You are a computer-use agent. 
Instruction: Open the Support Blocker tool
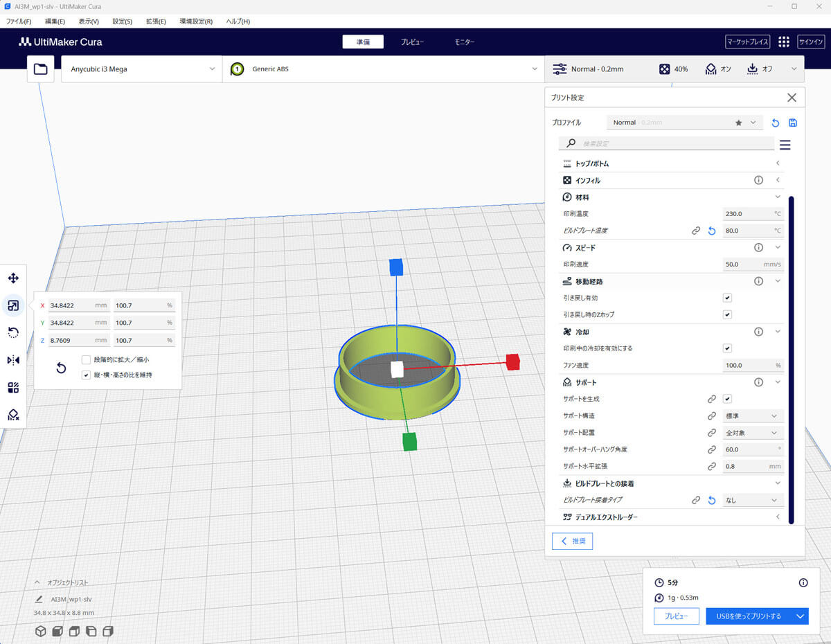click(13, 414)
